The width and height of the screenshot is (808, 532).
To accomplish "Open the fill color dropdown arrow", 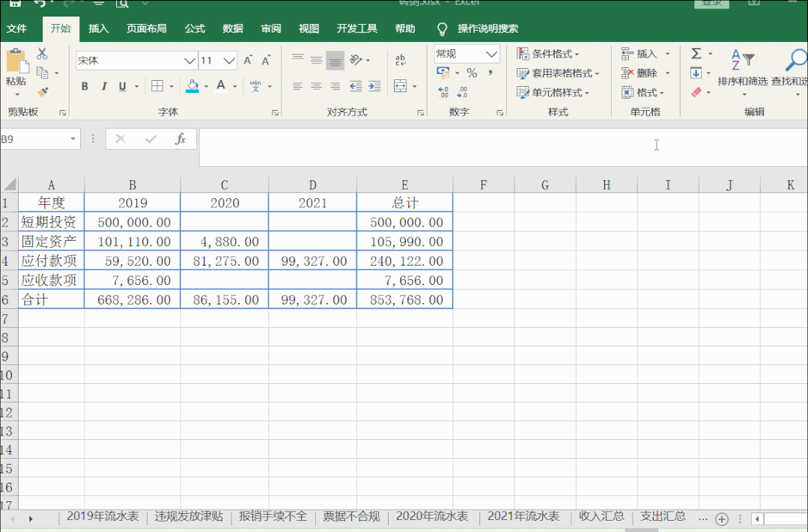I will click(x=206, y=87).
